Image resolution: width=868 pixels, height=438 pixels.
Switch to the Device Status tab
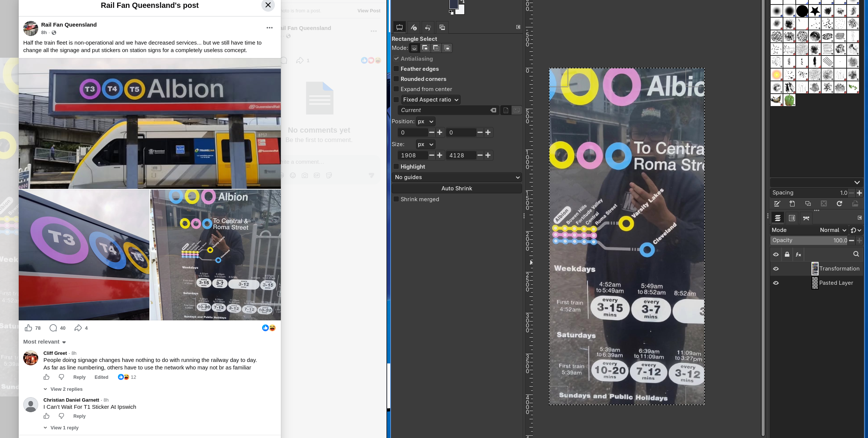414,27
